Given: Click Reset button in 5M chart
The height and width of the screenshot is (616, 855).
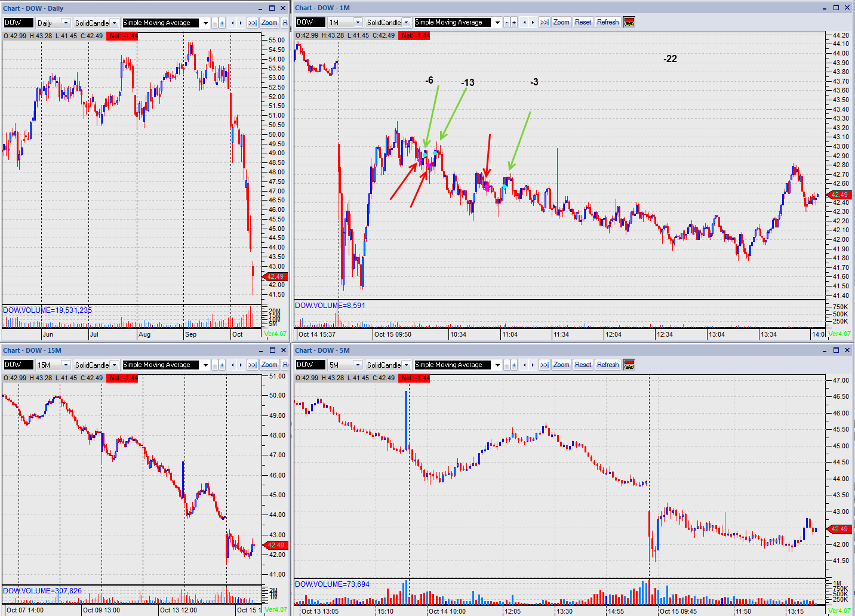Looking at the screenshot, I should pyautogui.click(x=583, y=365).
